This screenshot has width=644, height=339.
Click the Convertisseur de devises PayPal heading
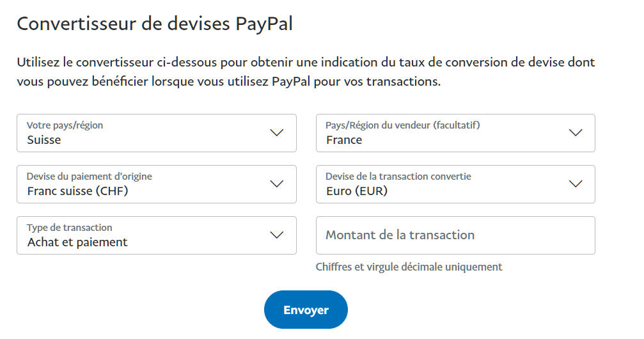tap(155, 24)
